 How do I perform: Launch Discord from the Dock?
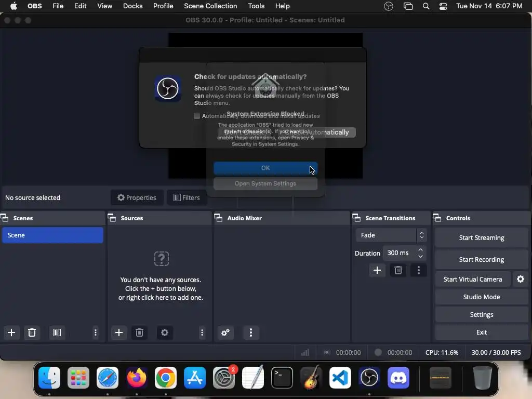coord(398,378)
